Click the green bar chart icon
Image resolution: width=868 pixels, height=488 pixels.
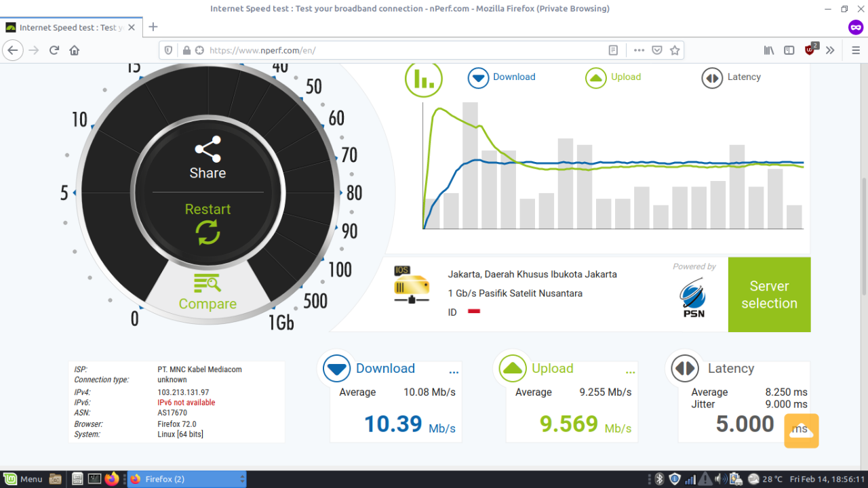pyautogui.click(x=424, y=79)
